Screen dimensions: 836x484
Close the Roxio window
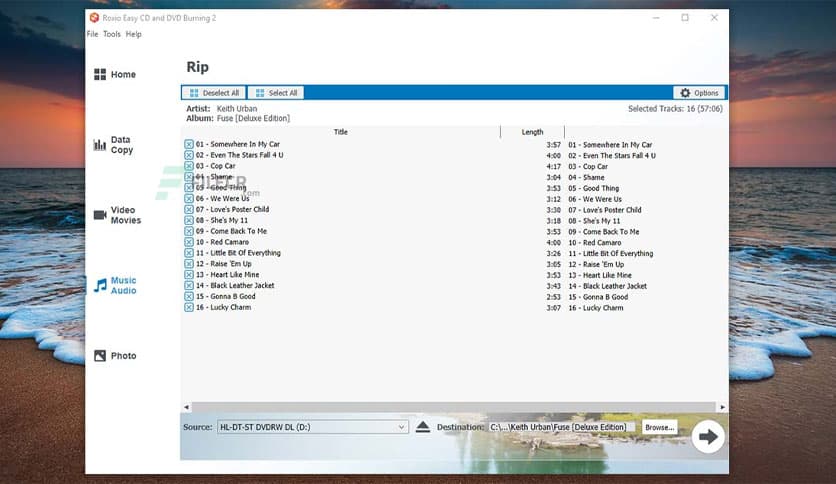coord(714,18)
